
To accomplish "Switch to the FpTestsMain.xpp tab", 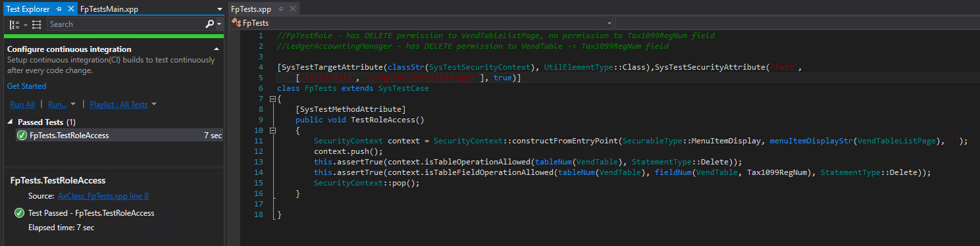I will [109, 9].
